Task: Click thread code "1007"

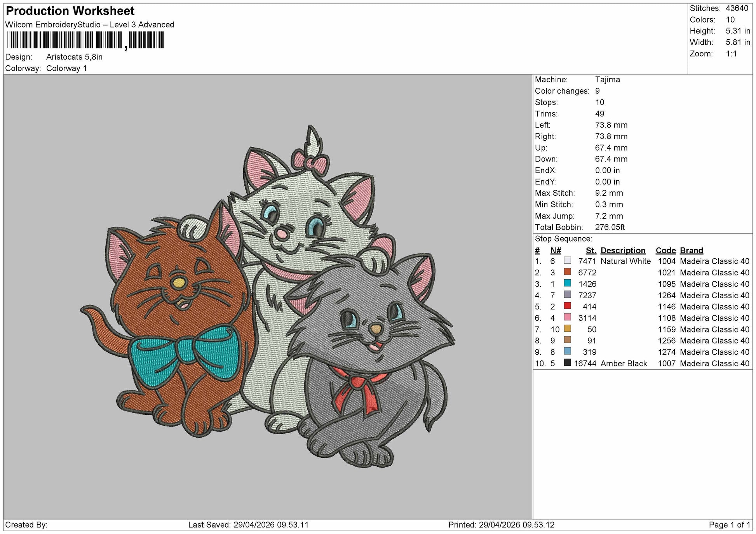Action: tap(667, 364)
